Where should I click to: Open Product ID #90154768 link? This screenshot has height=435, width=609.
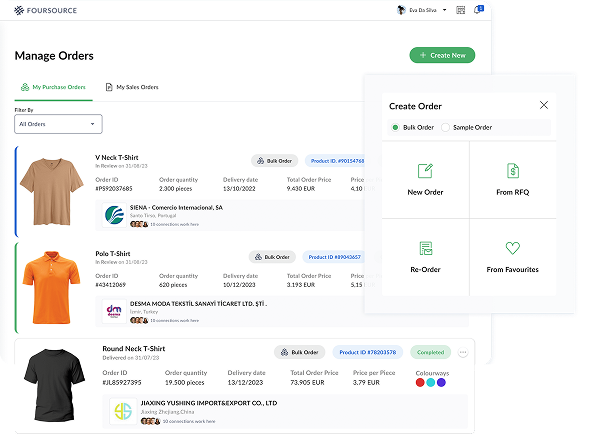click(x=337, y=161)
